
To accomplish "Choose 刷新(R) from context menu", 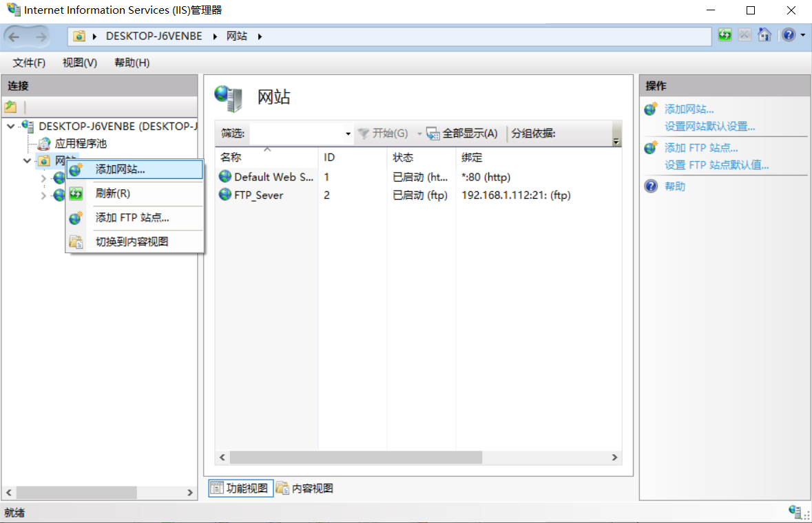I will coord(134,193).
